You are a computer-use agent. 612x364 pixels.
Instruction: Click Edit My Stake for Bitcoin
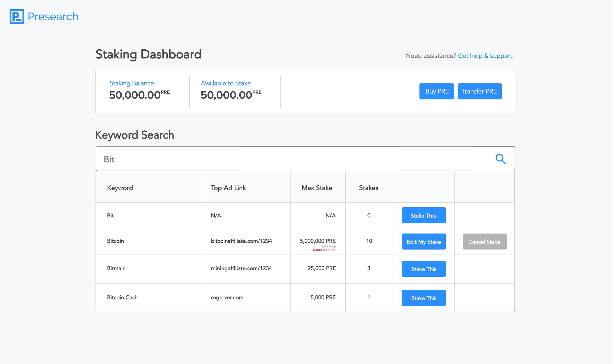423,242
